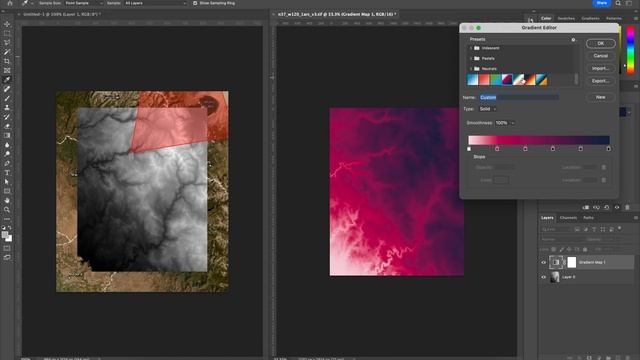Image resolution: width=640 pixels, height=360 pixels.
Task: Select the Horizontal Type tool
Action: pos(7,173)
